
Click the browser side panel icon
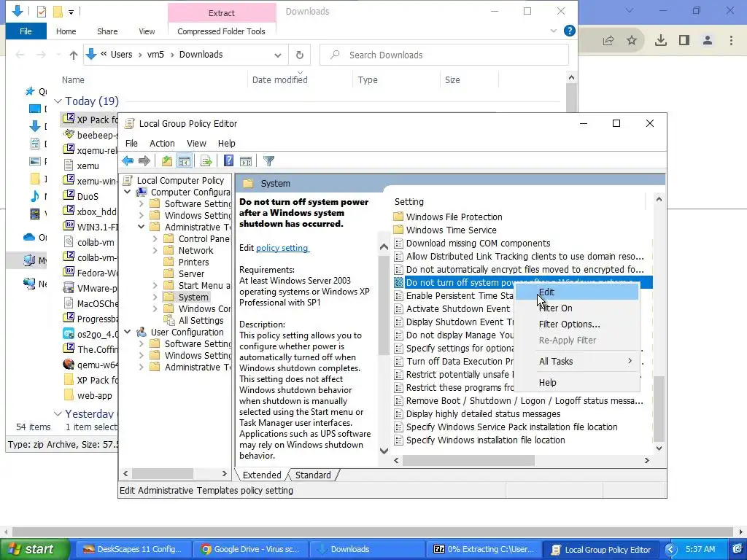684,41
